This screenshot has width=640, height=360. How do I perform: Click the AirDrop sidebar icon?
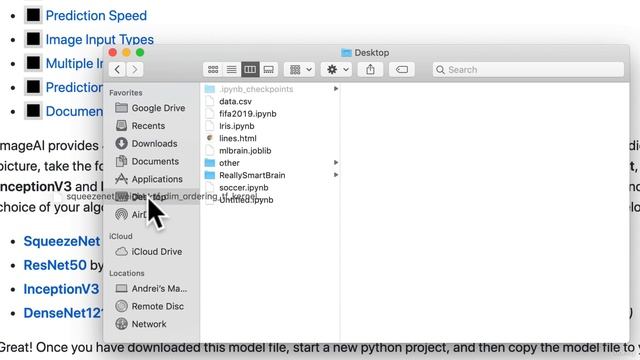pos(121,214)
